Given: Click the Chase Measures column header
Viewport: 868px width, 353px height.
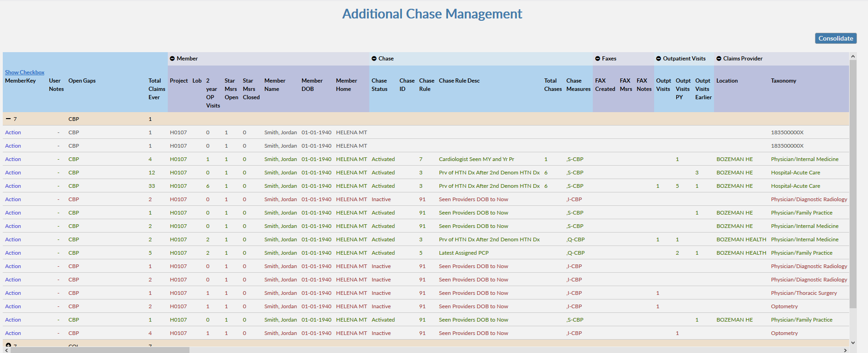Looking at the screenshot, I should pyautogui.click(x=579, y=85).
